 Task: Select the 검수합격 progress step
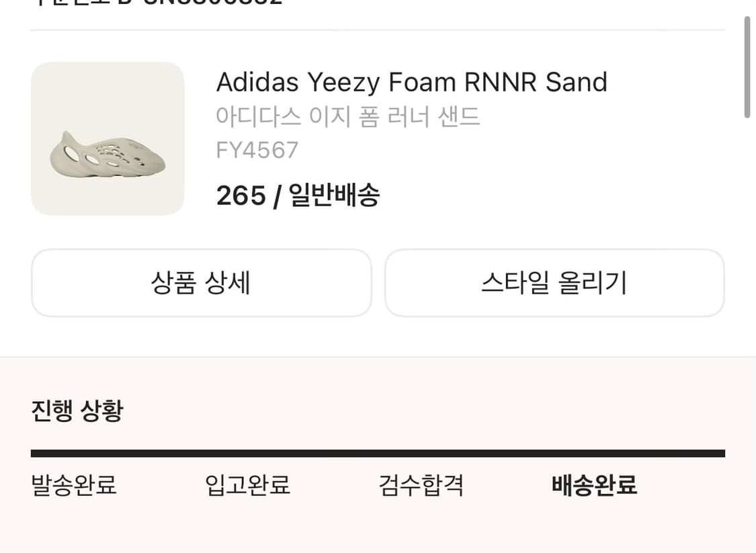[421, 485]
